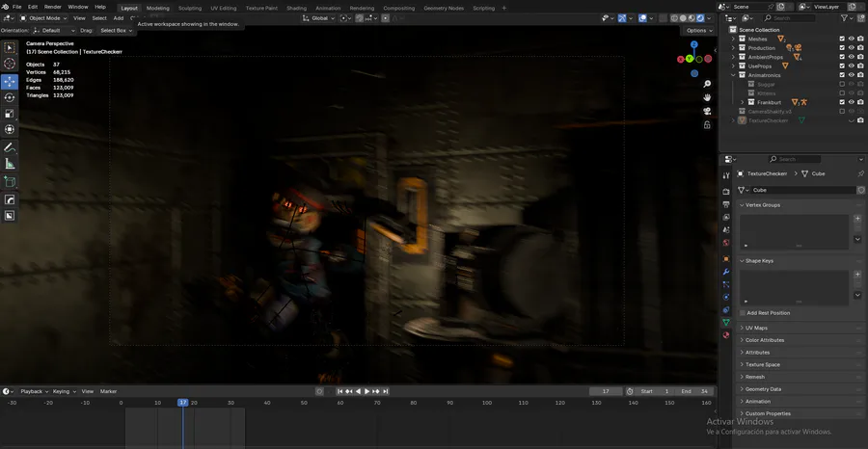The width and height of the screenshot is (868, 449).
Task: Open the Object Data mesh properties tab
Action: [726, 323]
